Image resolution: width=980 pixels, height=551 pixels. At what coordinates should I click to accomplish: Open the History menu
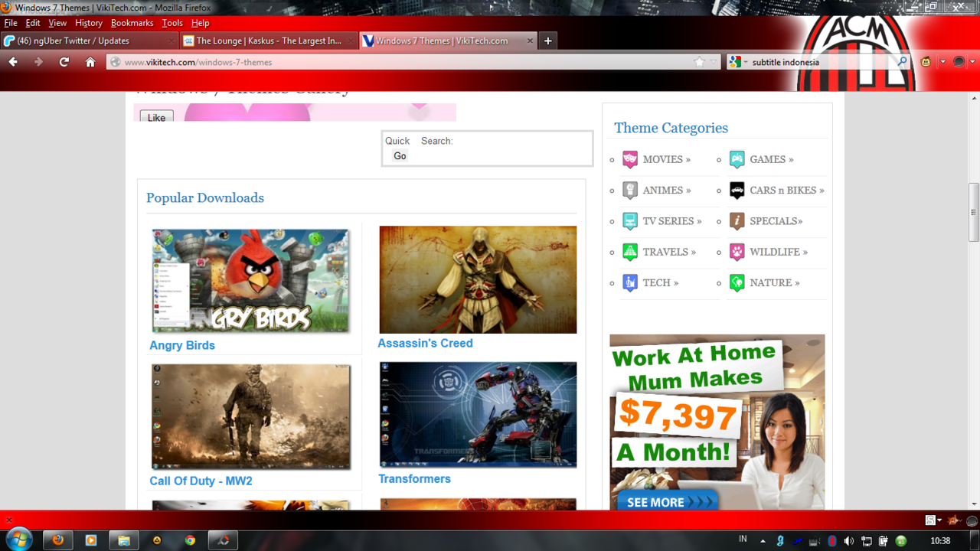pyautogui.click(x=89, y=23)
